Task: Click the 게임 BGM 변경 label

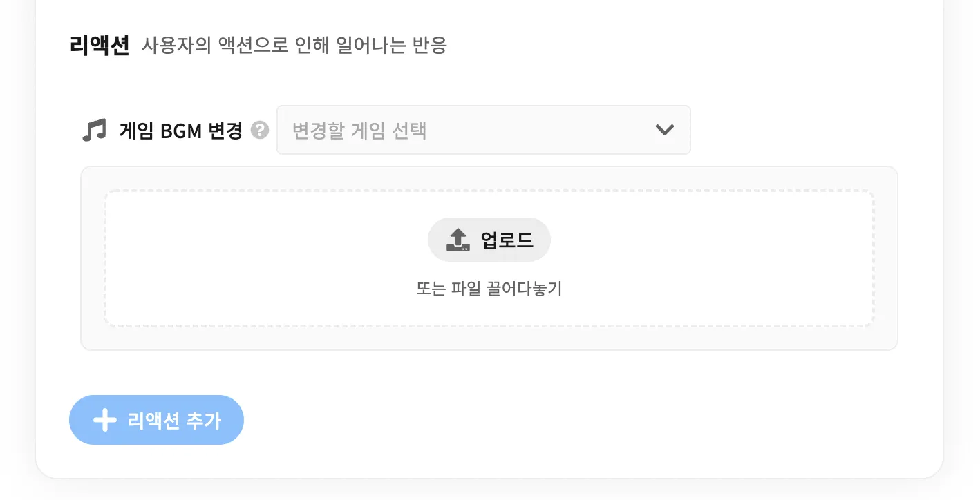Action: point(181,131)
